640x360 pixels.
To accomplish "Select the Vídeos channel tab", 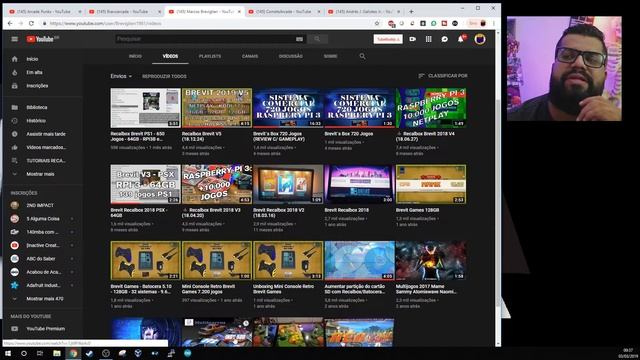I will point(170,56).
